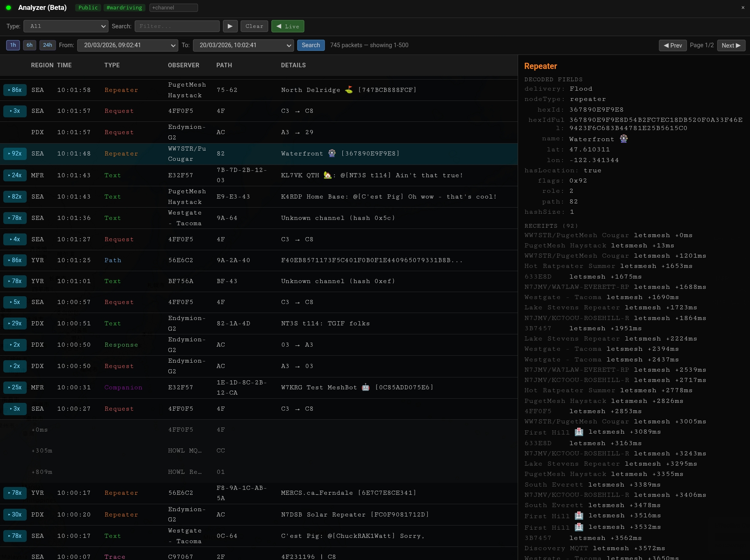Open the Type dropdown set to All
The width and height of the screenshot is (750, 560).
[x=66, y=26]
